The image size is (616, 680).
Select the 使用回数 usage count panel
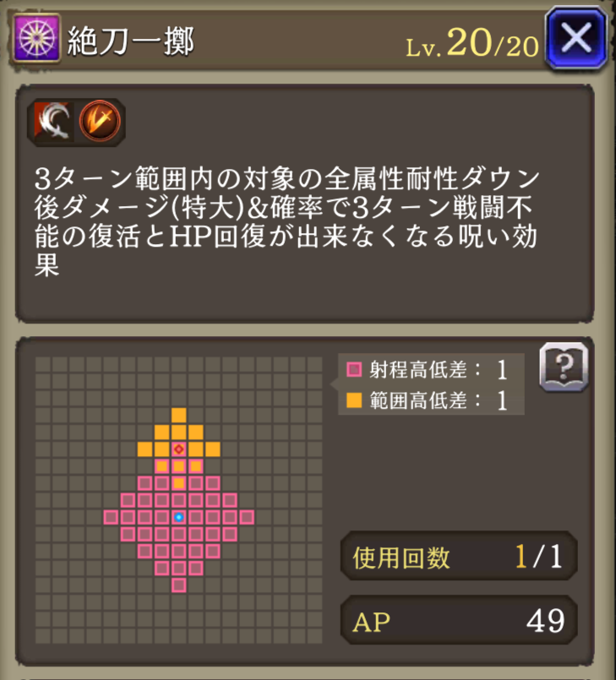459,557
